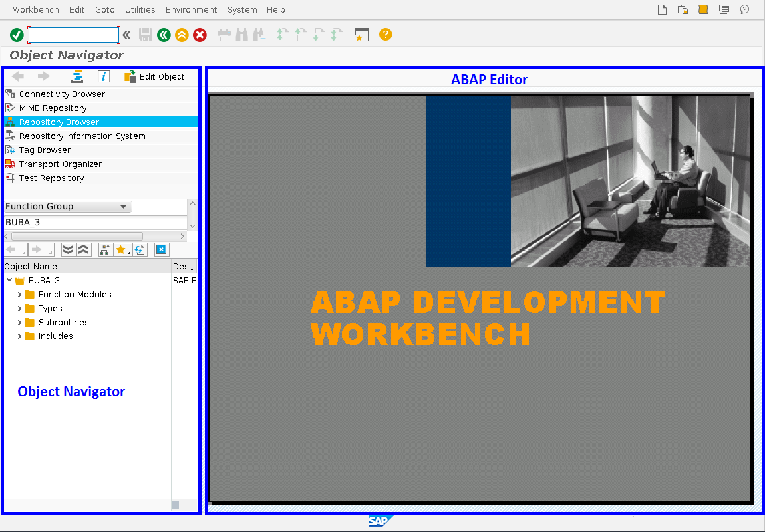Image resolution: width=765 pixels, height=532 pixels.
Task: Open the Workbench menu
Action: (x=36, y=10)
